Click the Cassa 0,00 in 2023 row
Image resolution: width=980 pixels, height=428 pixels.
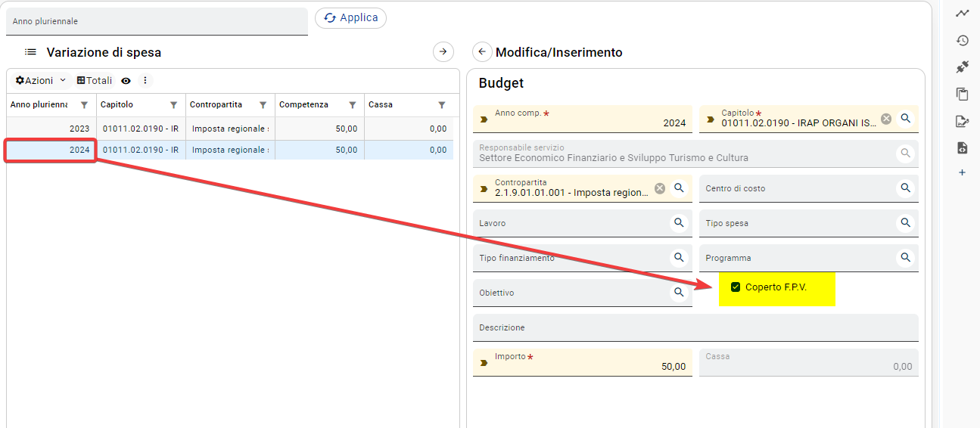(x=409, y=129)
